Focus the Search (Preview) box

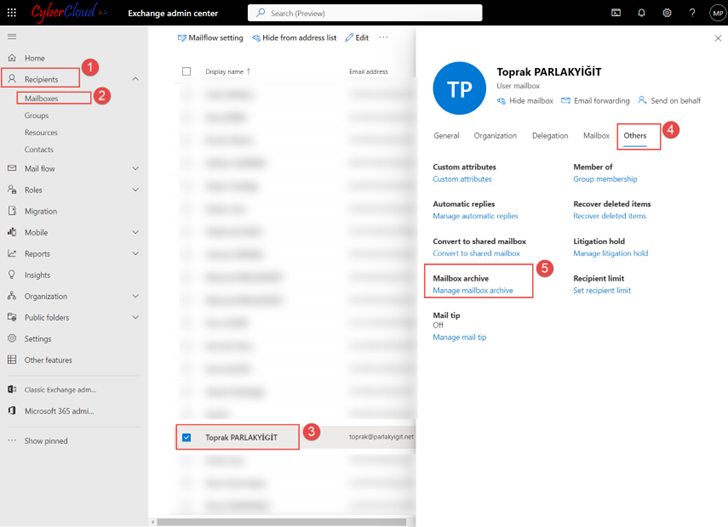click(x=365, y=13)
